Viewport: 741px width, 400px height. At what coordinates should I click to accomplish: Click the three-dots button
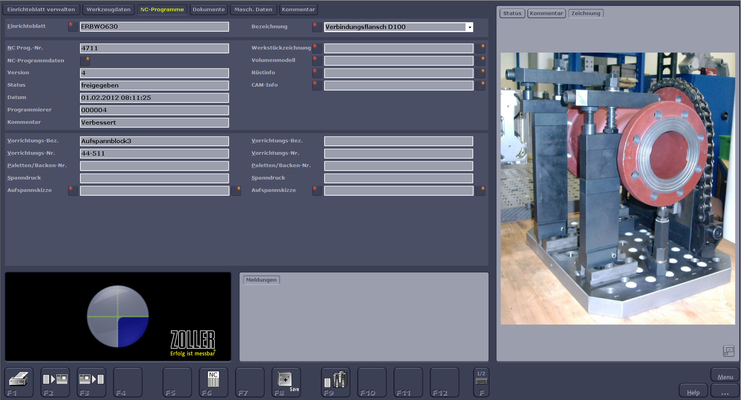tap(724, 392)
